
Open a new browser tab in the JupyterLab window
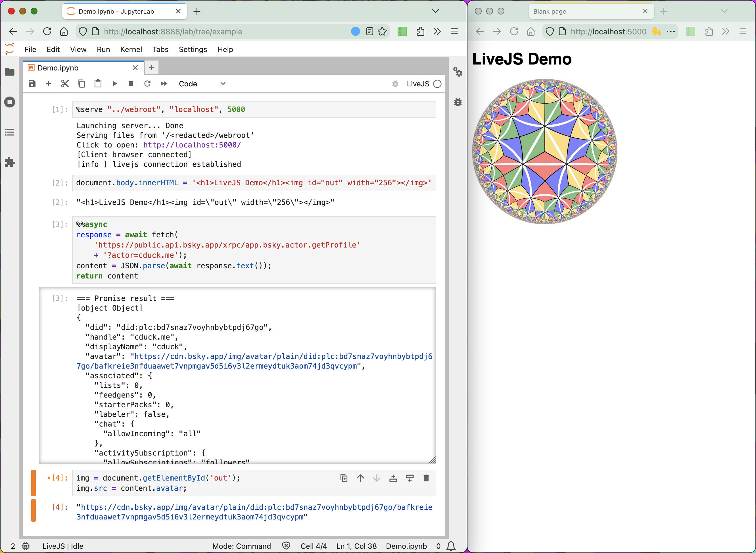coord(197,11)
